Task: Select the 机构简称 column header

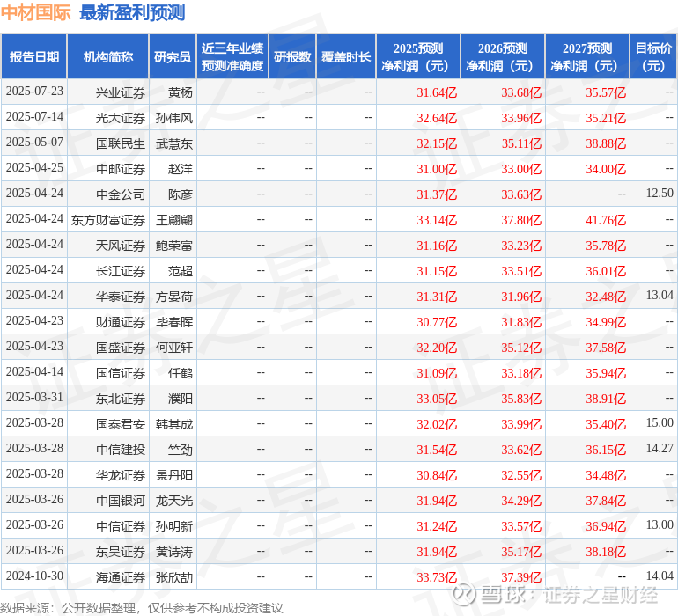Action: 108,56
